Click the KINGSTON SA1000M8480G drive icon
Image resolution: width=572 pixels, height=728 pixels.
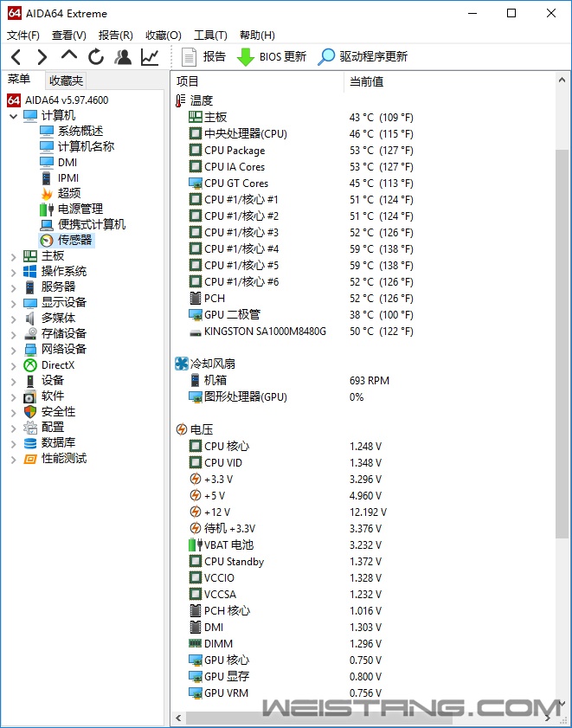tap(195, 332)
